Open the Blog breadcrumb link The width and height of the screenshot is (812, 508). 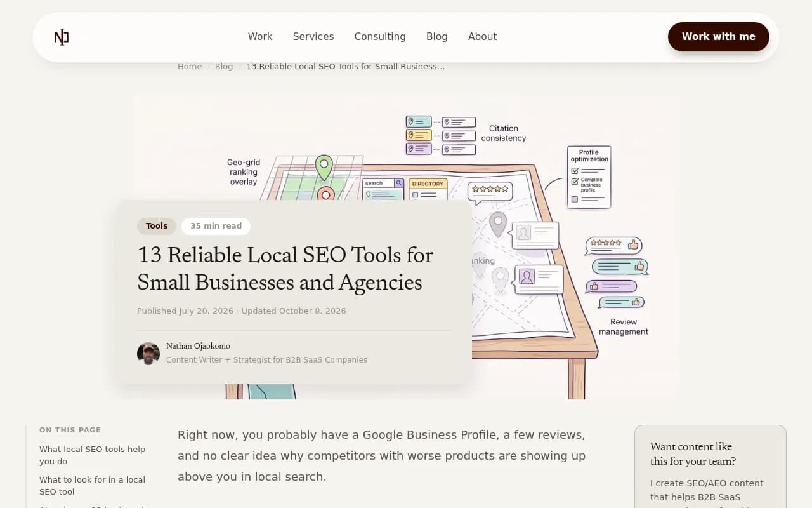pos(224,67)
